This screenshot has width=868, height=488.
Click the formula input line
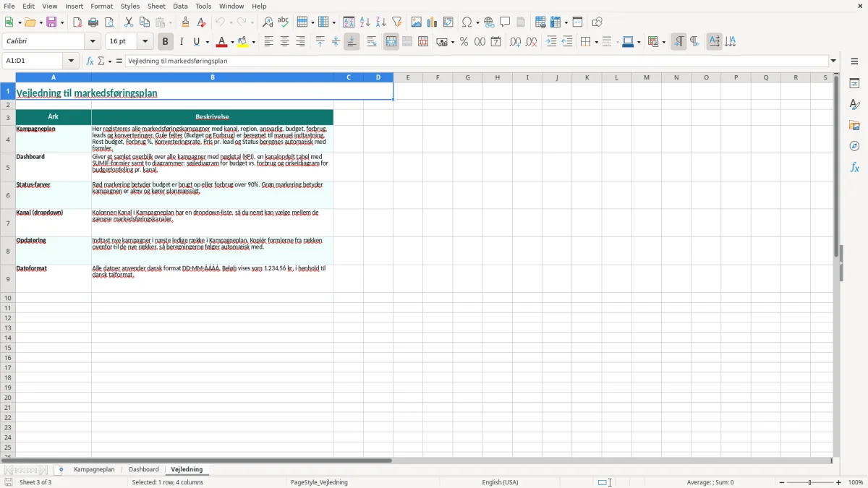tap(476, 61)
